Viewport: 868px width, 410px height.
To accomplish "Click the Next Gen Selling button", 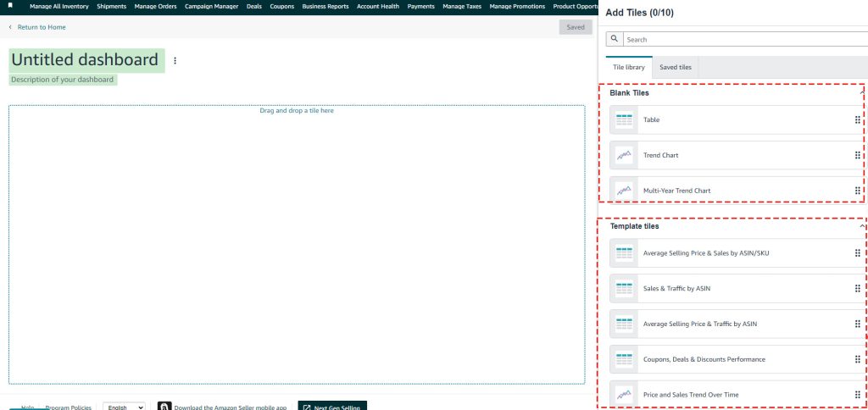I will pos(332,407).
